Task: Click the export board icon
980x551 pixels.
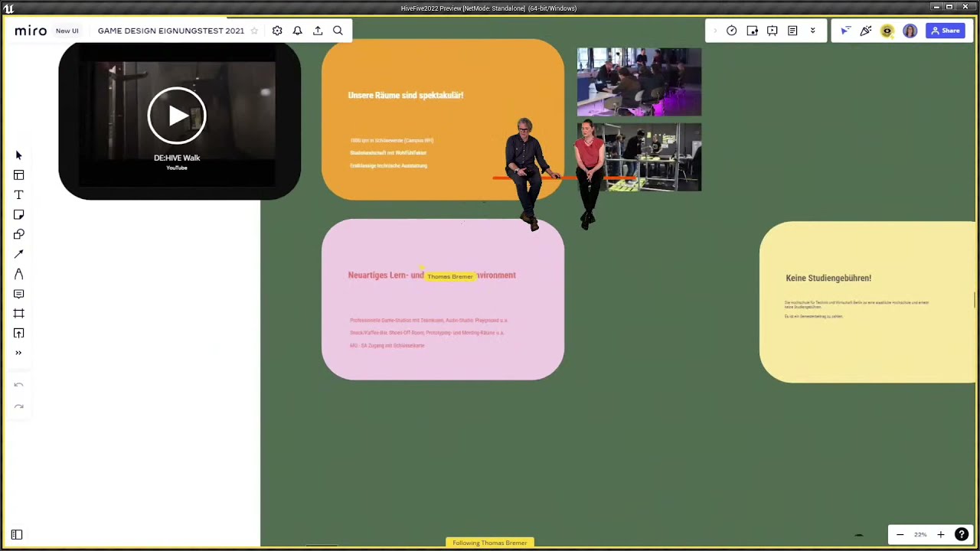Action: point(318,31)
